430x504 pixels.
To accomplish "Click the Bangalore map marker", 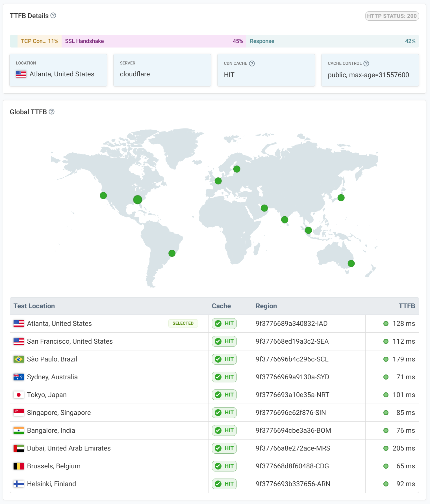I will [x=285, y=219].
